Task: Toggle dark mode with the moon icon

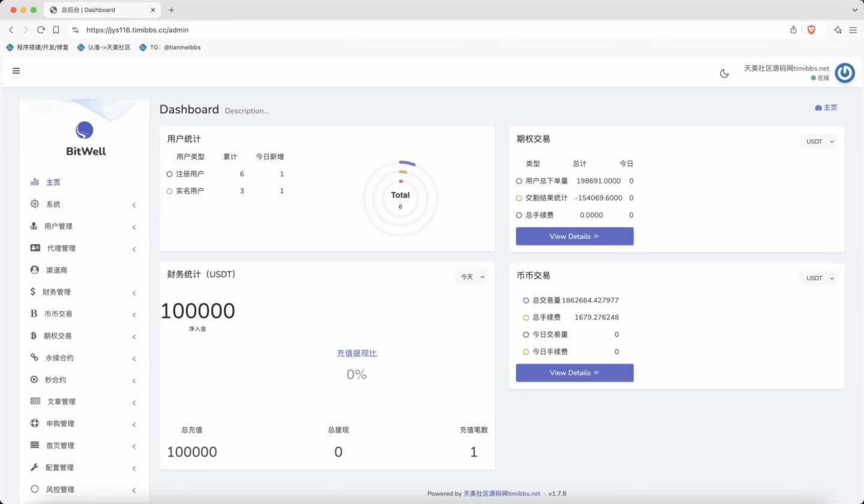Action: coord(724,73)
